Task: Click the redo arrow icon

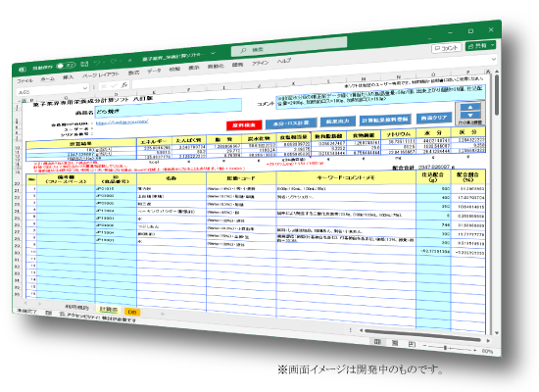Action: coord(113,62)
